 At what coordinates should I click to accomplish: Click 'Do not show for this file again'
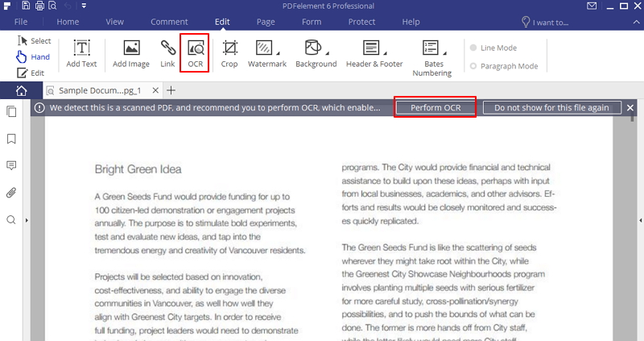click(x=551, y=108)
